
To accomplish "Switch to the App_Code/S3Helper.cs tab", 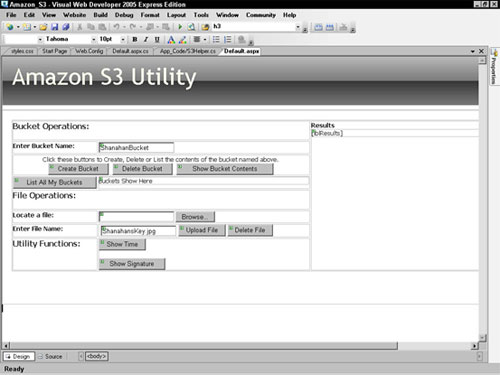I will click(188, 51).
